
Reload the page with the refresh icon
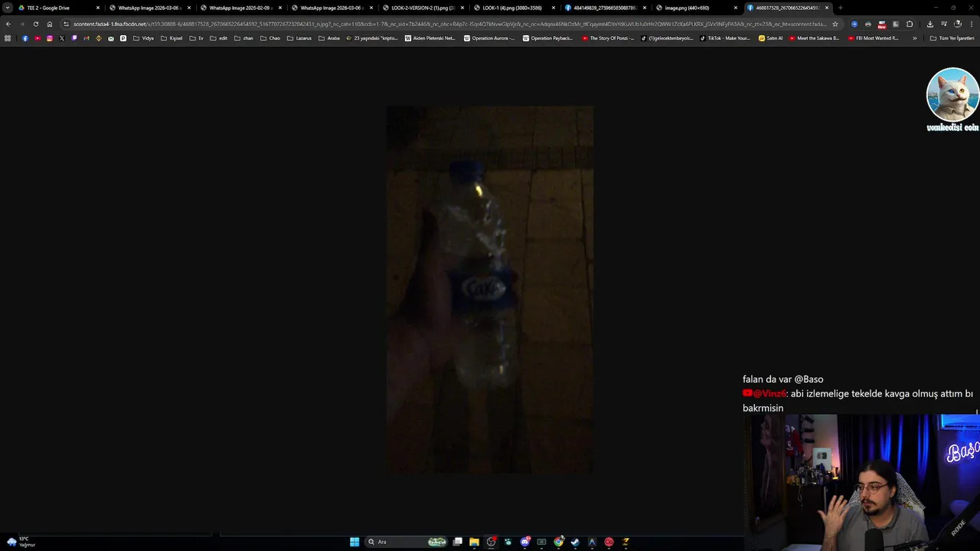(x=35, y=24)
